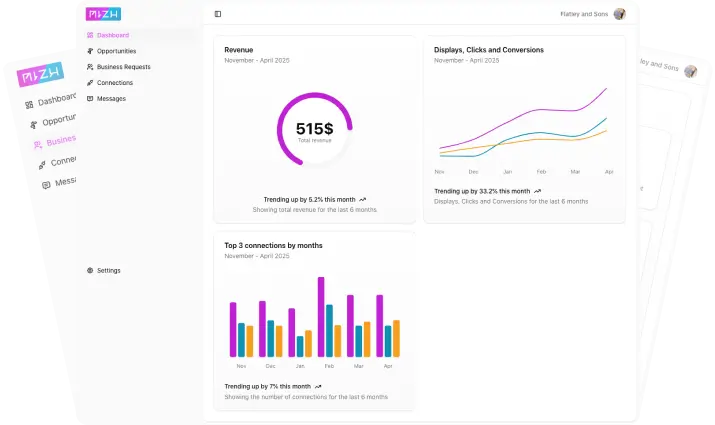Open Settings in the sidebar
715x425 pixels.
109,270
